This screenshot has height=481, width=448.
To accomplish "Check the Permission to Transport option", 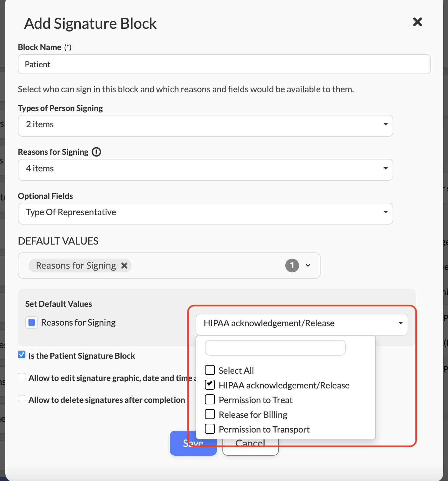I will click(x=210, y=429).
